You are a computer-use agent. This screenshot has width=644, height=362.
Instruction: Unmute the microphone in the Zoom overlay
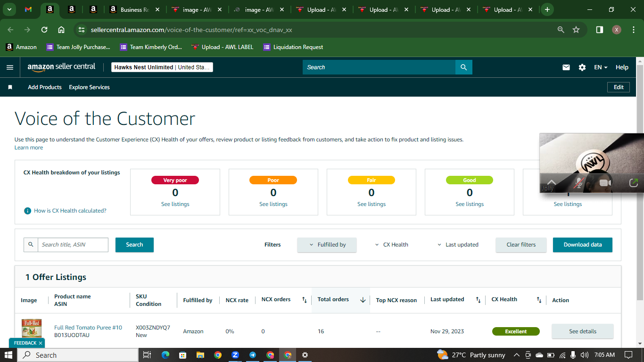pos(578,183)
